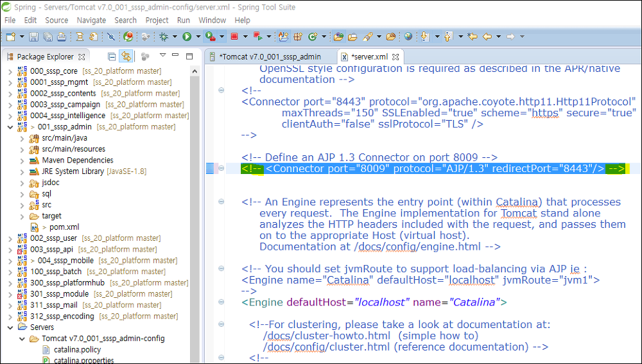The image size is (642, 364).
Task: Close the server.xml editor tab
Action: click(395, 57)
